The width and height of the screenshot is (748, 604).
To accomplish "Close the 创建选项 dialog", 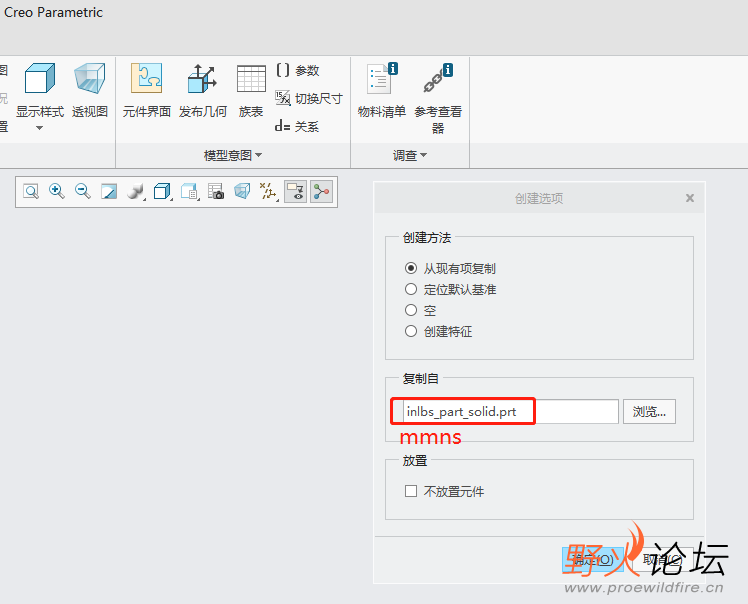I will tap(690, 198).
